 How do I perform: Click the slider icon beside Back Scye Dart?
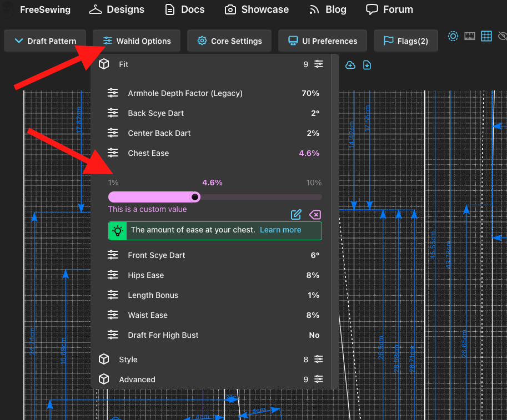click(x=113, y=113)
